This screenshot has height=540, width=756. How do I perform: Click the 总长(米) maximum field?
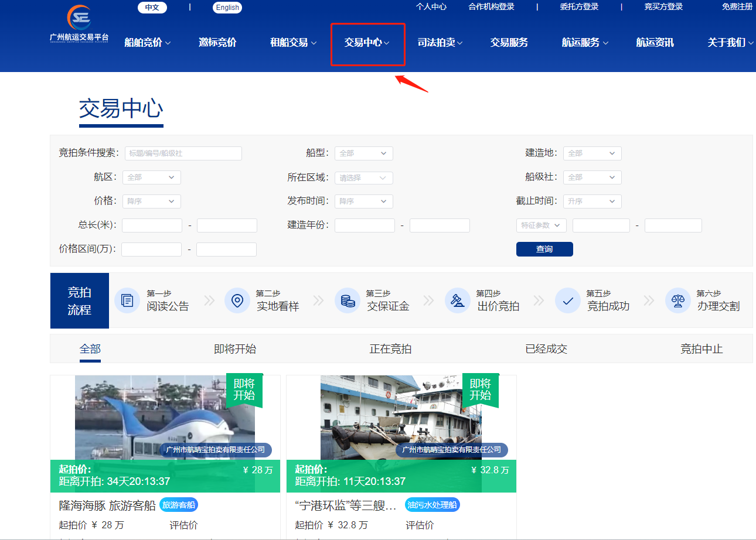[227, 225]
